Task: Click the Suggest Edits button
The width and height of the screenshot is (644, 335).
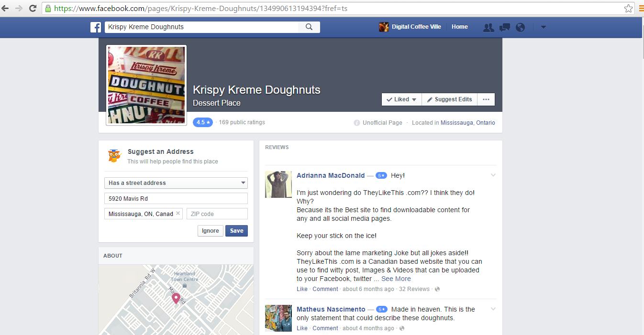Action: (x=449, y=99)
